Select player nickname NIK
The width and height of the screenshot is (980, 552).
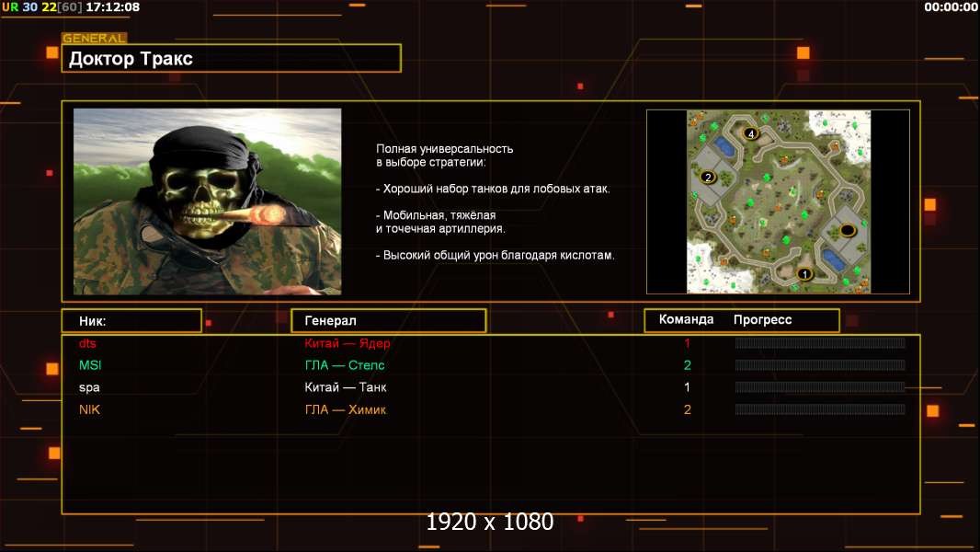pyautogui.click(x=89, y=409)
